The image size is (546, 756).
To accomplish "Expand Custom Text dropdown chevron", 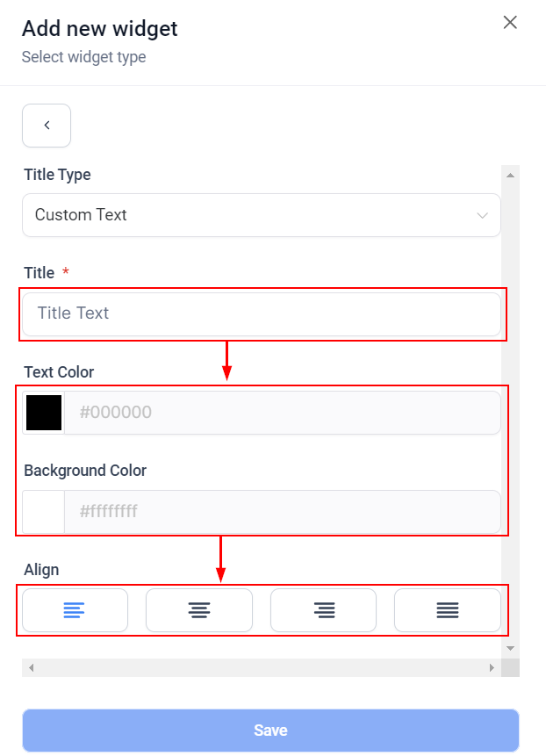I will [x=482, y=215].
